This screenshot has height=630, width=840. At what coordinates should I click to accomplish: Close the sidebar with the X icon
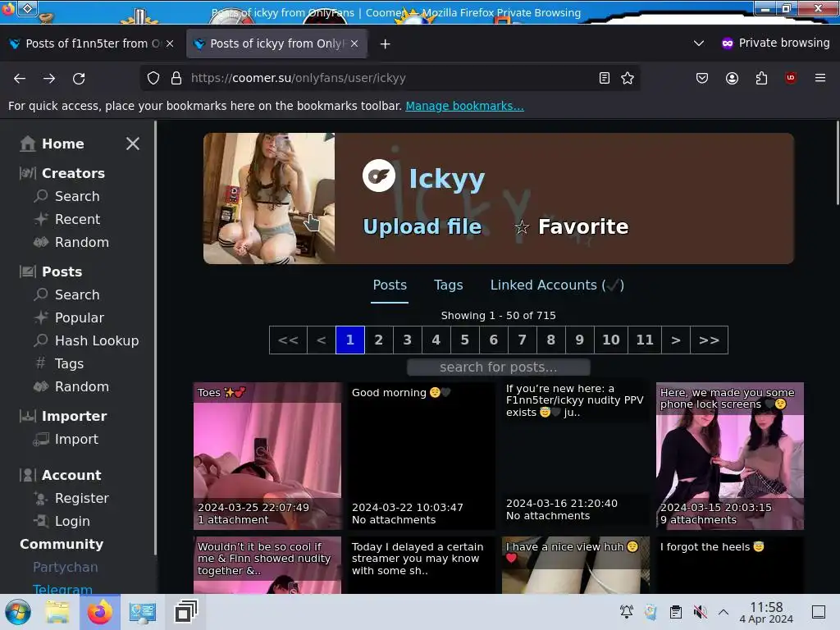tap(132, 144)
